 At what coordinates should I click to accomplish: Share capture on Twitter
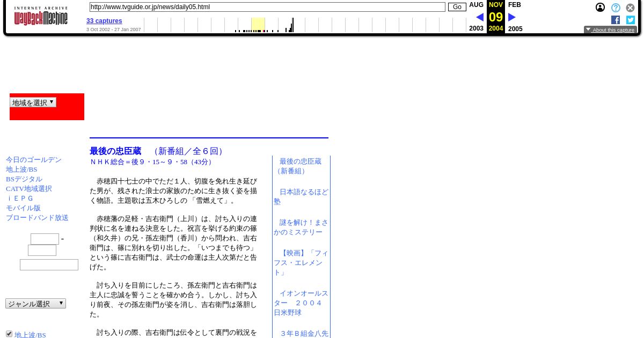pos(631,20)
